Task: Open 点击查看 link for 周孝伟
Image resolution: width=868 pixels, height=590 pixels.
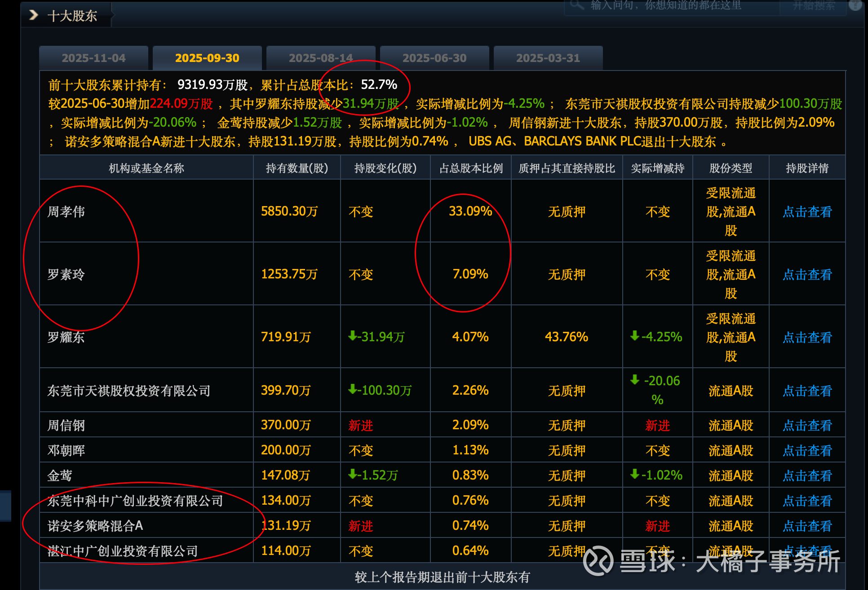Action: [x=807, y=211]
